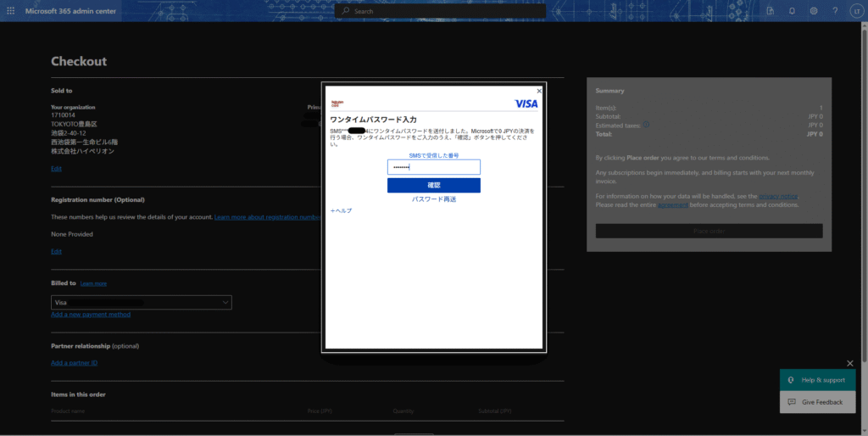Screen dimensions: 868x436
Task: Click the document icon in top header
Action: pos(771,11)
